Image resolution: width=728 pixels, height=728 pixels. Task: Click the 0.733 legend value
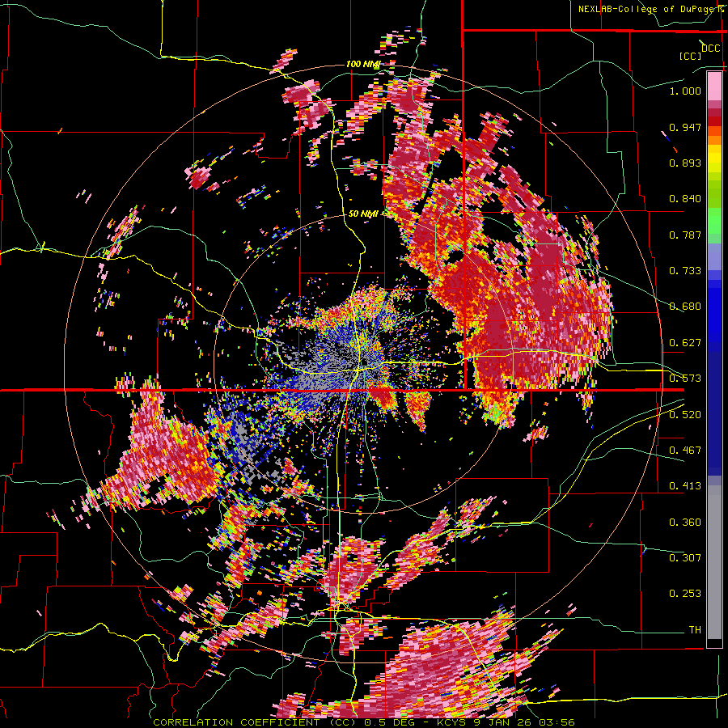[685, 271]
